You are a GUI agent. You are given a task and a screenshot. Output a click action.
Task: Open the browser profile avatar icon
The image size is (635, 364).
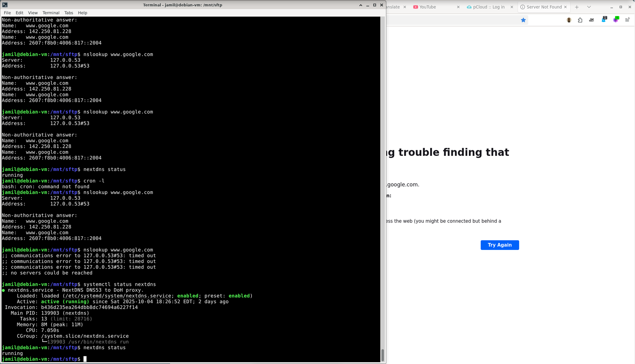[x=569, y=20]
